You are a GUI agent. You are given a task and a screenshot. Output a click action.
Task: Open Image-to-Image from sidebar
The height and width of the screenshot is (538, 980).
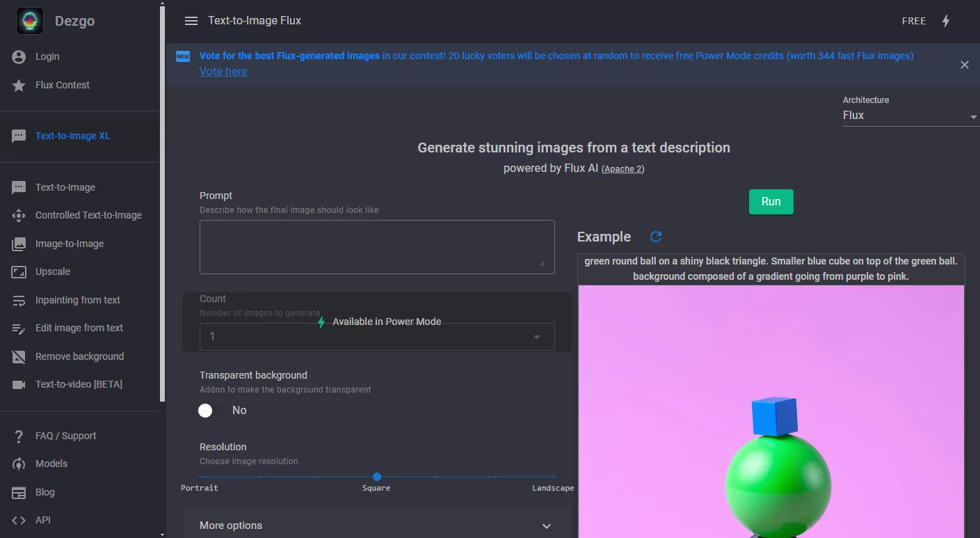(x=70, y=244)
